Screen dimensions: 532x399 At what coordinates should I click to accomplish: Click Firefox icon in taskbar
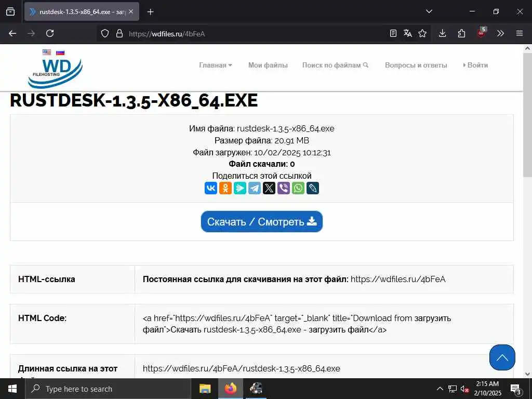click(231, 389)
